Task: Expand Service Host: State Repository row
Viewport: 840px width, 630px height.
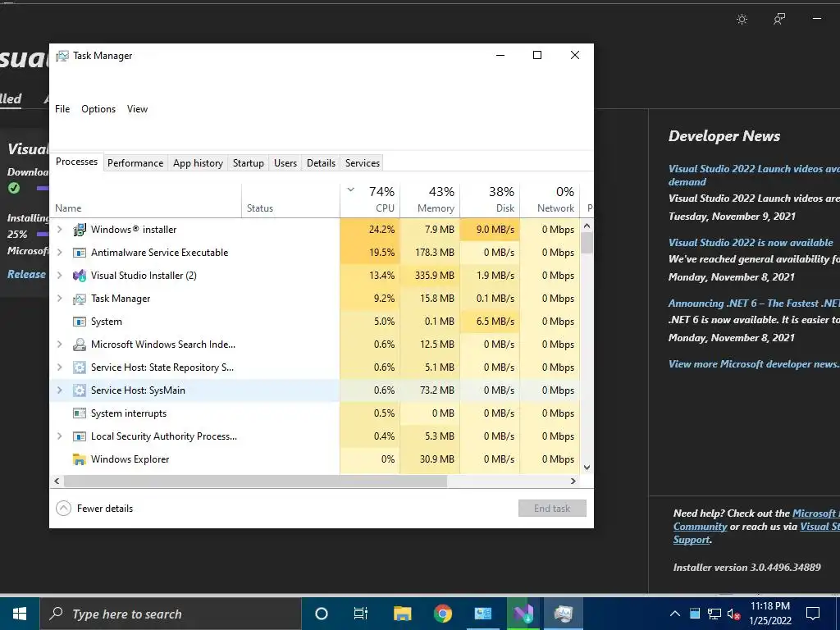Action: click(59, 367)
